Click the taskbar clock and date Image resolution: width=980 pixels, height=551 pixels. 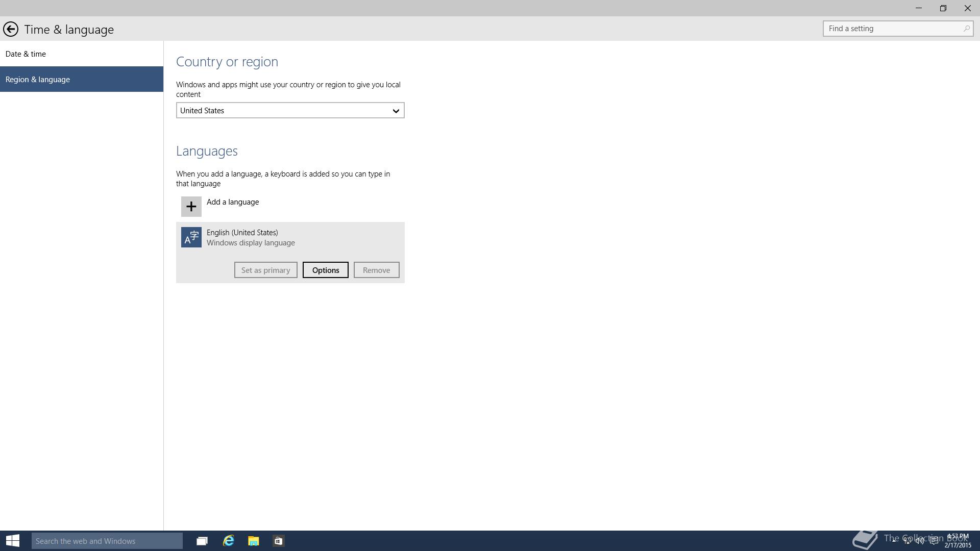[958, 541]
